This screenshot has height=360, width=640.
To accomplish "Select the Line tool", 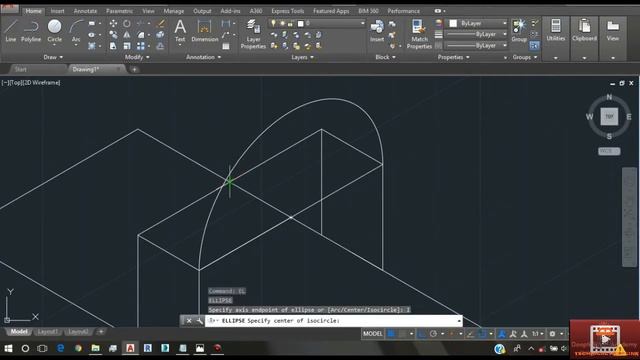I will pyautogui.click(x=11, y=31).
